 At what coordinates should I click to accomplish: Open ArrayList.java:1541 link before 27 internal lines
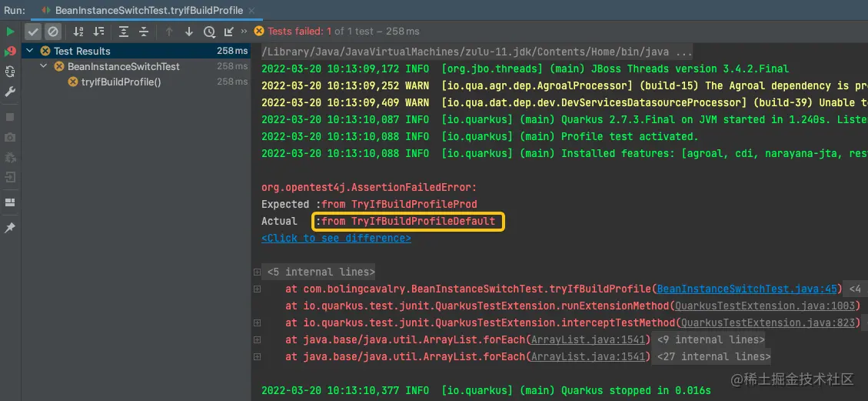[x=587, y=356]
